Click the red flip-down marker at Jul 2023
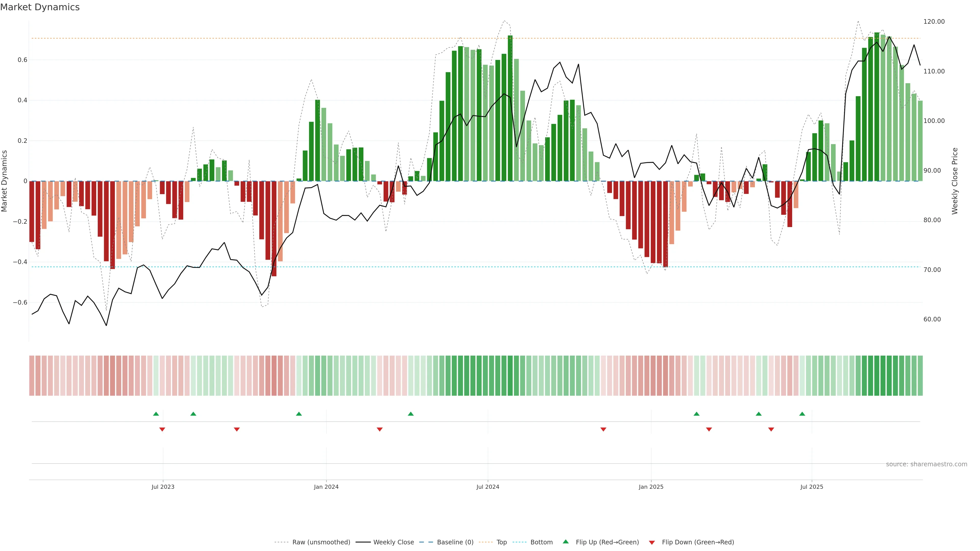 click(162, 429)
